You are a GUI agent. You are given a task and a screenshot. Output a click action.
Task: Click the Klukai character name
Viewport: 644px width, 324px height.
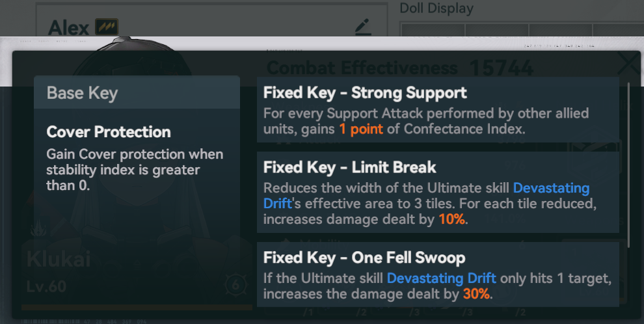[59, 260]
